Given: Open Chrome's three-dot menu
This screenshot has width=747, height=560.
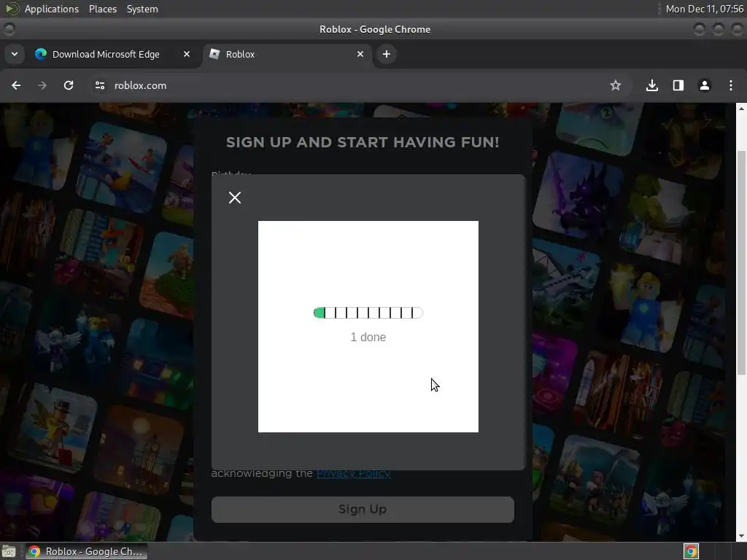Looking at the screenshot, I should (731, 85).
